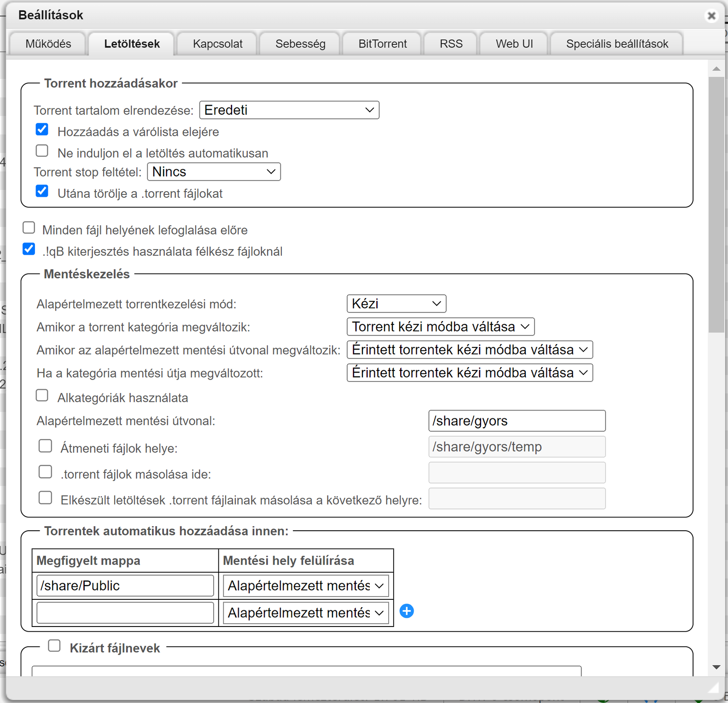Enable Ne induljon el a letöltés automatikusan
728x703 pixels.
tap(42, 151)
